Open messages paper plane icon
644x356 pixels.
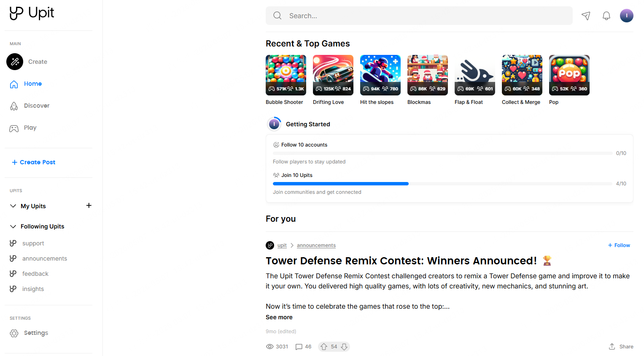point(586,16)
